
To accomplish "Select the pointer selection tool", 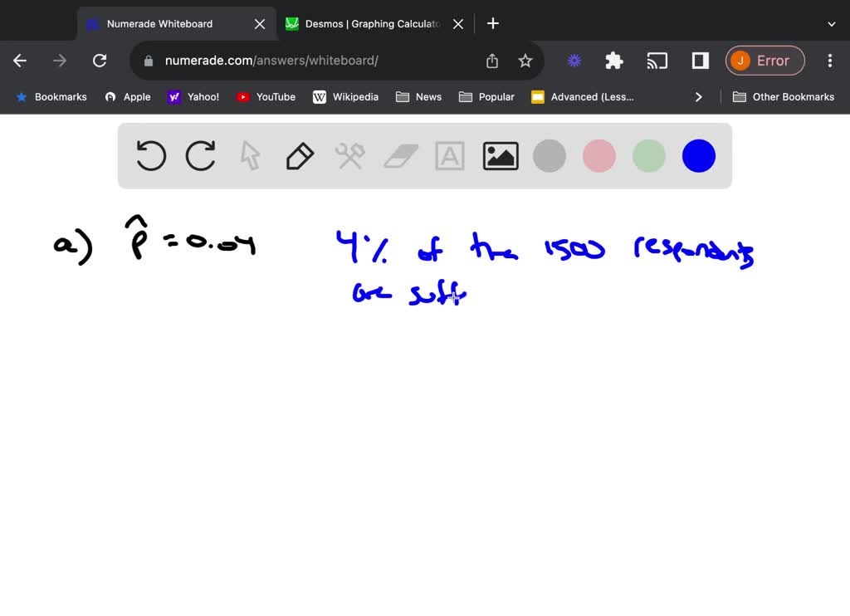I will [250, 156].
